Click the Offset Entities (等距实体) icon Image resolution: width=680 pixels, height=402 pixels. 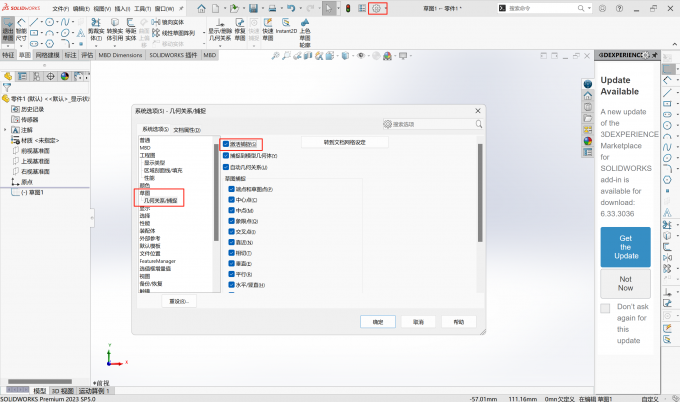coord(131,29)
